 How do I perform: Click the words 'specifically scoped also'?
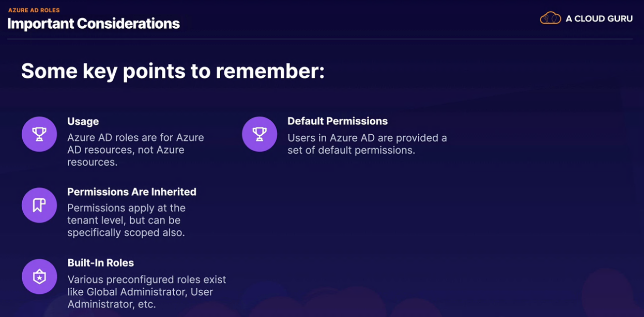pos(126,232)
